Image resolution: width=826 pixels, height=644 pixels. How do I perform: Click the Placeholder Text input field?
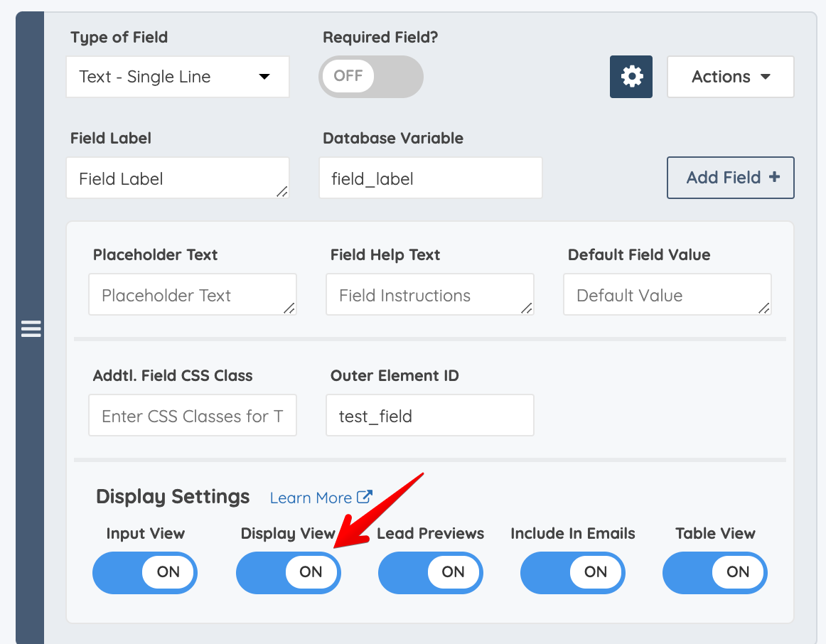click(x=192, y=294)
